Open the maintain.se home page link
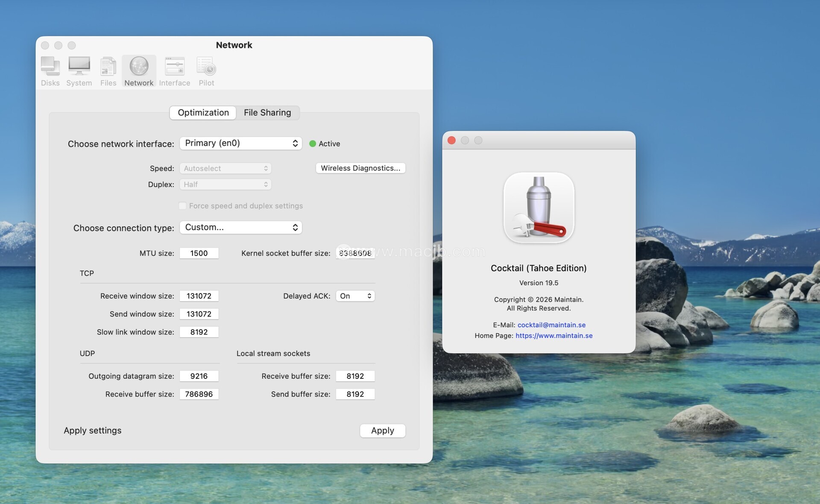Image resolution: width=820 pixels, height=504 pixels. (554, 336)
